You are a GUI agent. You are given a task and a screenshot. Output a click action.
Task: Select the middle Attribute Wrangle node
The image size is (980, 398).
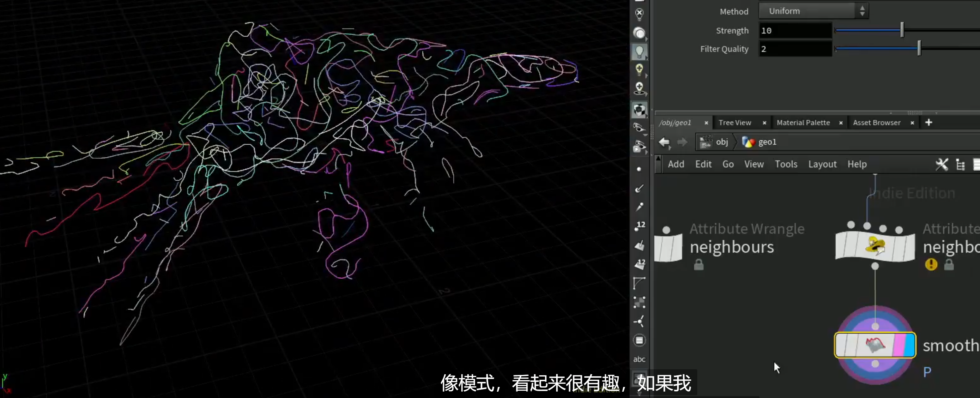(x=875, y=247)
